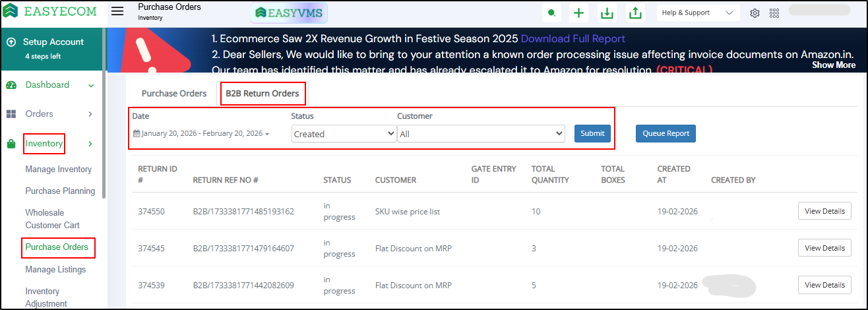Viewport: 868px width, 310px height.
Task: Open the Status dropdown showing Created
Action: [x=344, y=134]
